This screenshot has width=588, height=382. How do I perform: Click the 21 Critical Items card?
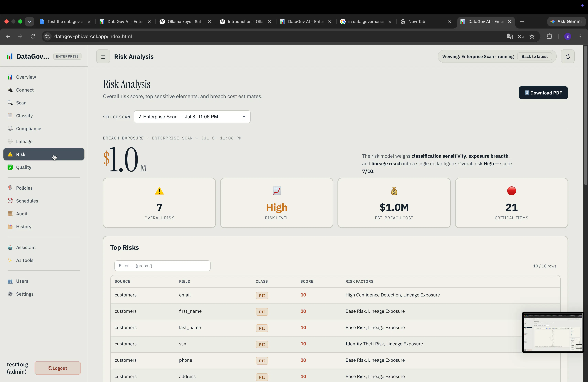[x=511, y=203]
